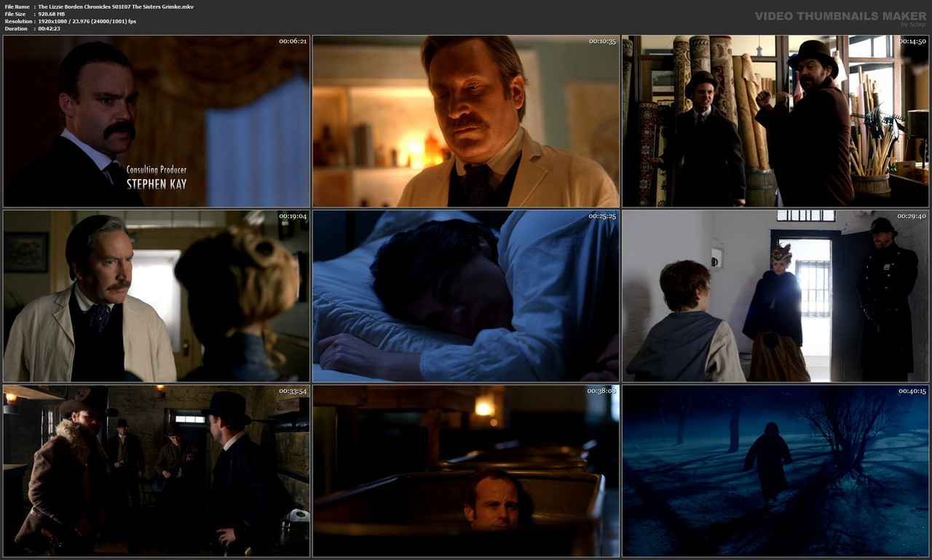Click the rug shop scene thumbnail
This screenshot has width=932, height=560.
pos(775,120)
